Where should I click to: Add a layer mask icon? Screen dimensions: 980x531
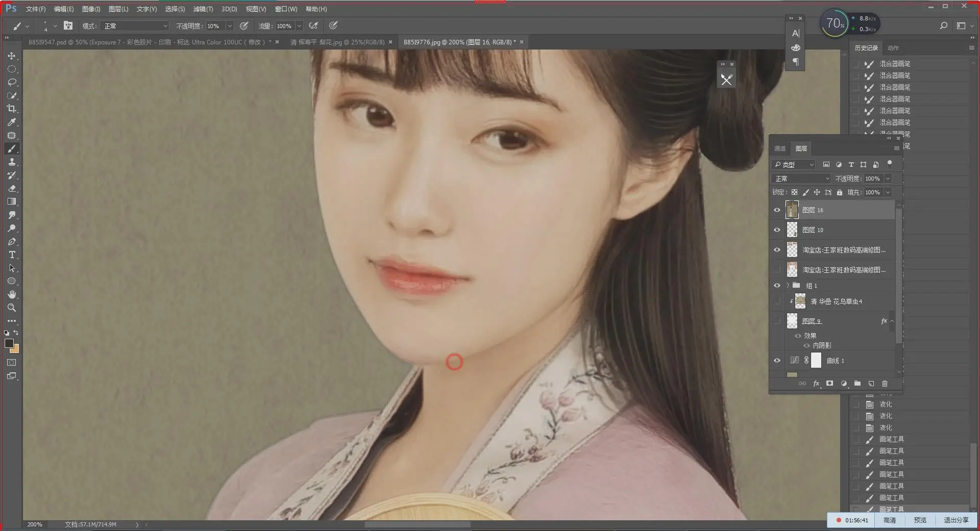click(x=829, y=384)
